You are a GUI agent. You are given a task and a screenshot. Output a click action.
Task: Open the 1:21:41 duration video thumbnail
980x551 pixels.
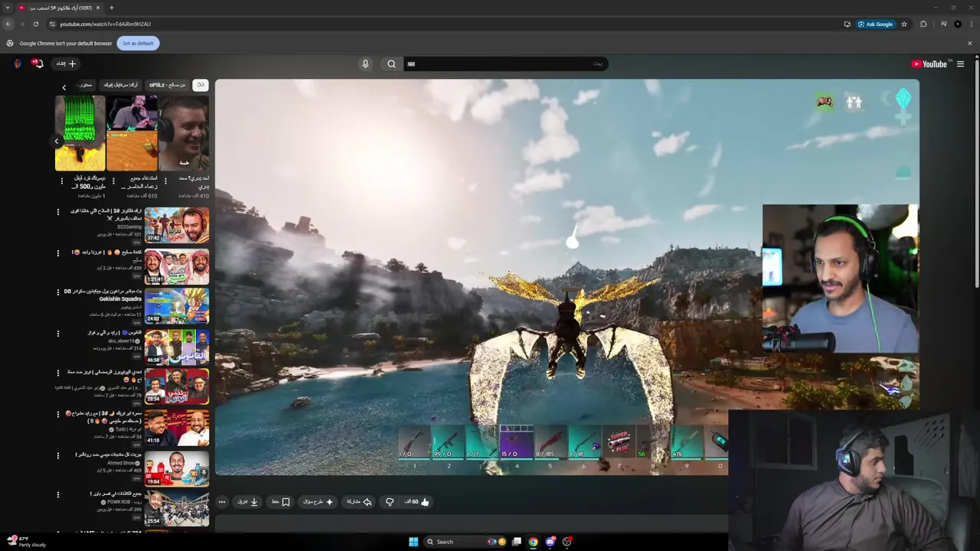click(x=177, y=266)
